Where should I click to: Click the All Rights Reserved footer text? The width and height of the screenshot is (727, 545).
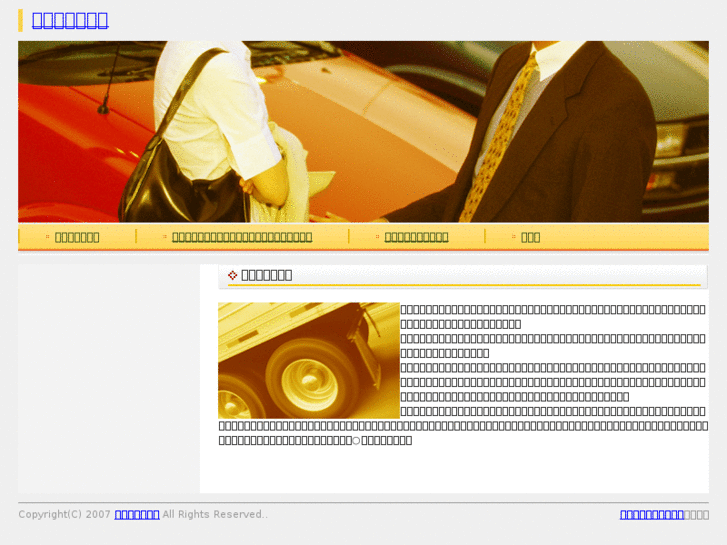pyautogui.click(x=215, y=514)
